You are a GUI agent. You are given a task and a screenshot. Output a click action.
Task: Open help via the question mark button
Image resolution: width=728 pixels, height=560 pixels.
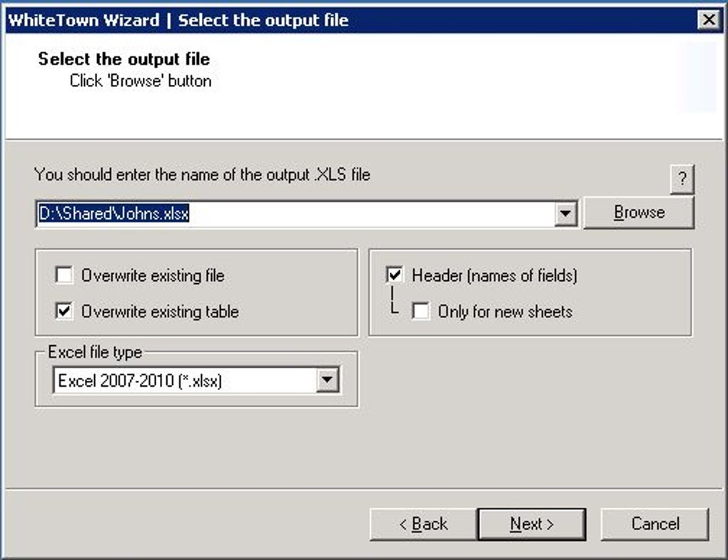tap(682, 178)
